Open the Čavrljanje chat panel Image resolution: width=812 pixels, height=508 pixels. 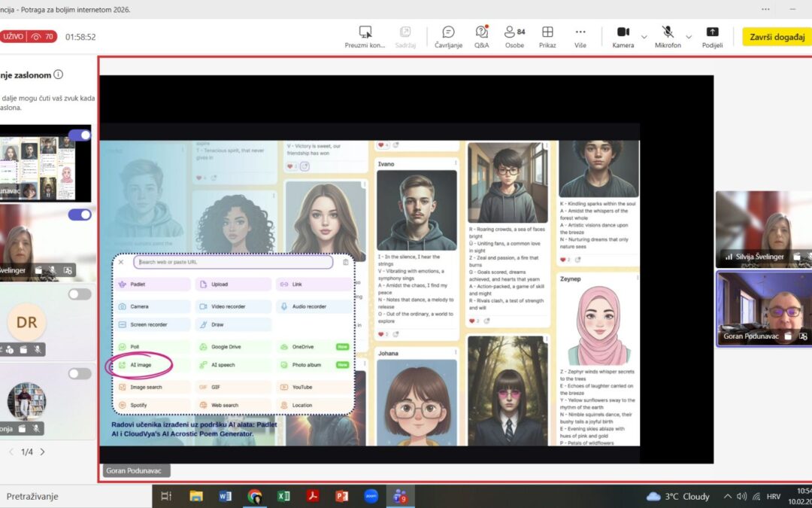(x=448, y=35)
